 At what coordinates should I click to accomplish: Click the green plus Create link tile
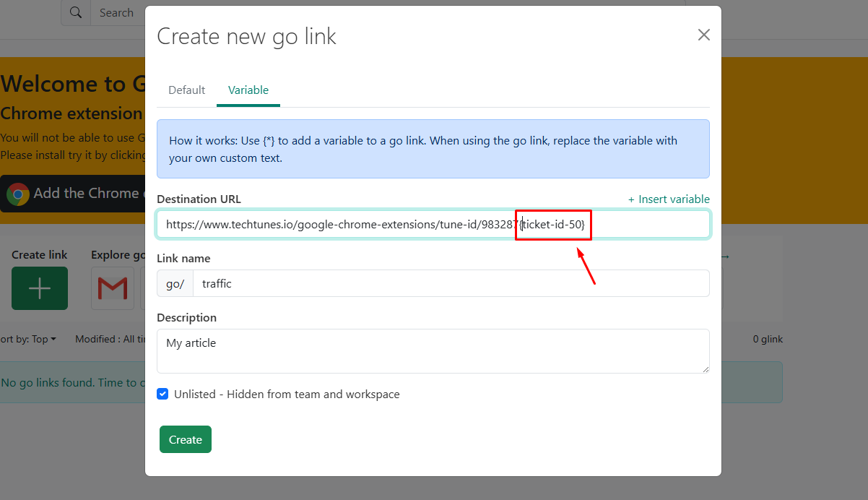pos(40,288)
